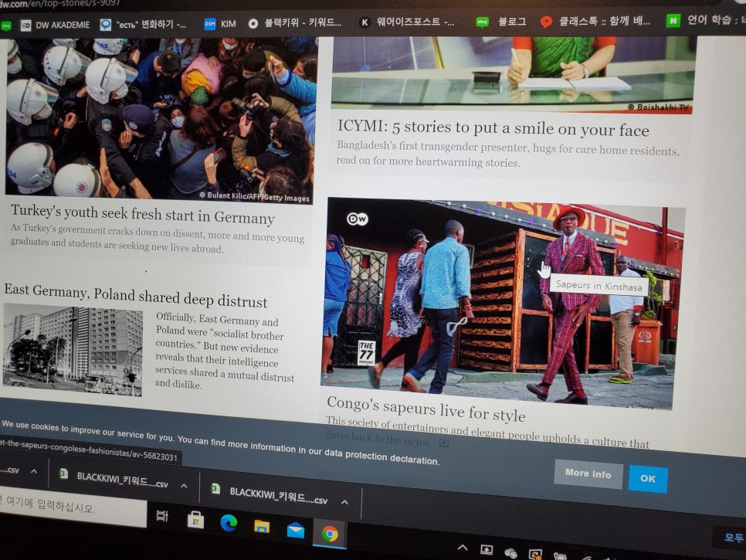Open the rightmost BLACKKIWI_키워드 csv download
This screenshot has height=560, width=746.
click(270, 494)
